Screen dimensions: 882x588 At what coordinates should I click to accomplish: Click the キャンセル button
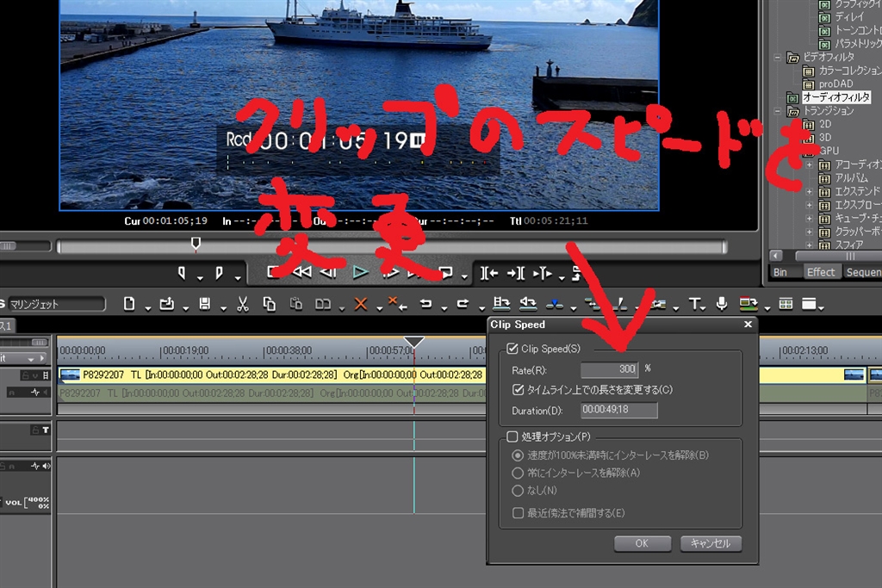pos(711,543)
